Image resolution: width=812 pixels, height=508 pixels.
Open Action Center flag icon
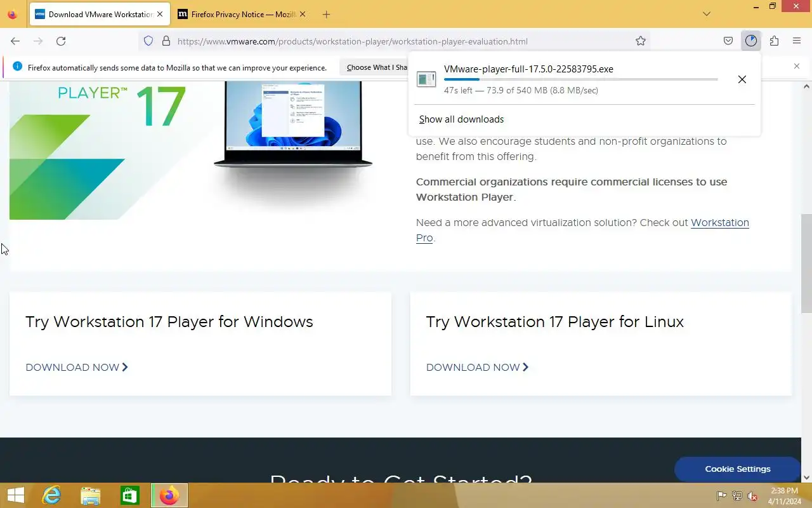click(721, 496)
